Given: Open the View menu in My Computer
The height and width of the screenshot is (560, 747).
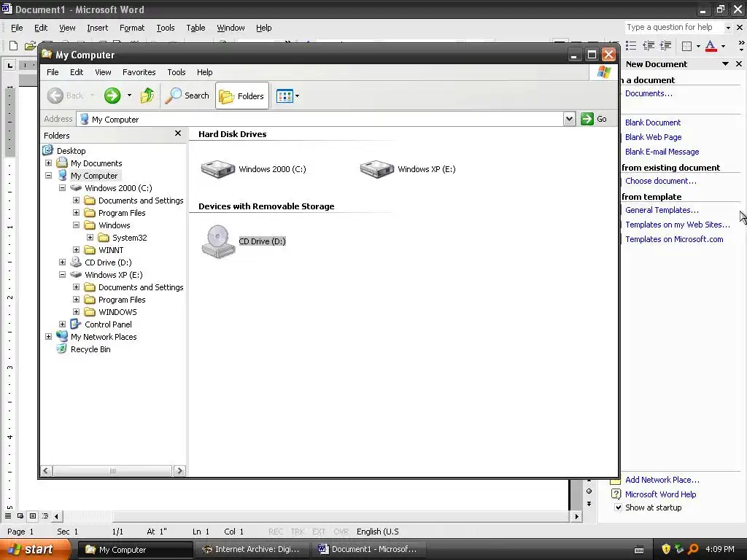Looking at the screenshot, I should pos(103,72).
